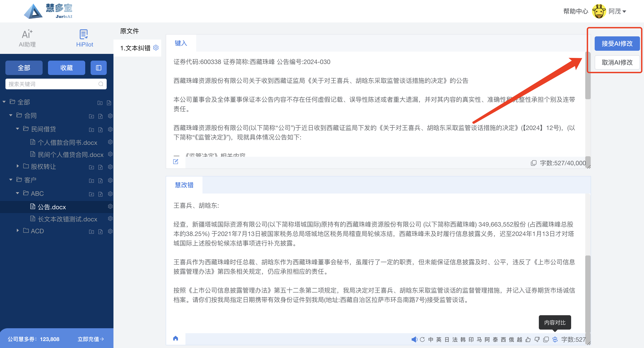Translate to Vietnamese with 越
The image size is (644, 348).
520,339
